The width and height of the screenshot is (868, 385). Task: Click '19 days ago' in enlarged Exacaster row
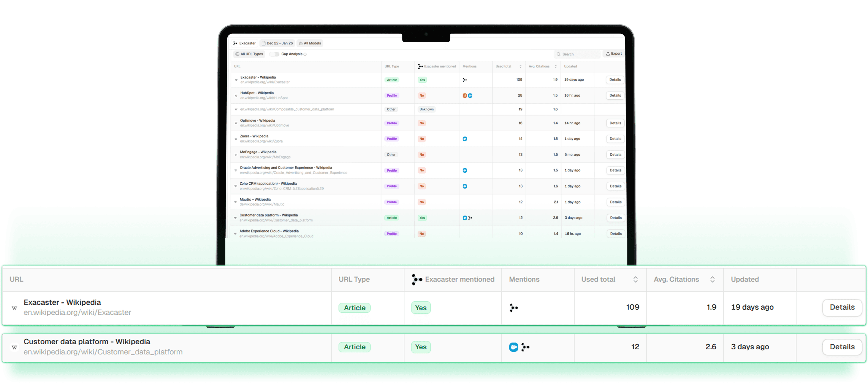[x=752, y=307]
